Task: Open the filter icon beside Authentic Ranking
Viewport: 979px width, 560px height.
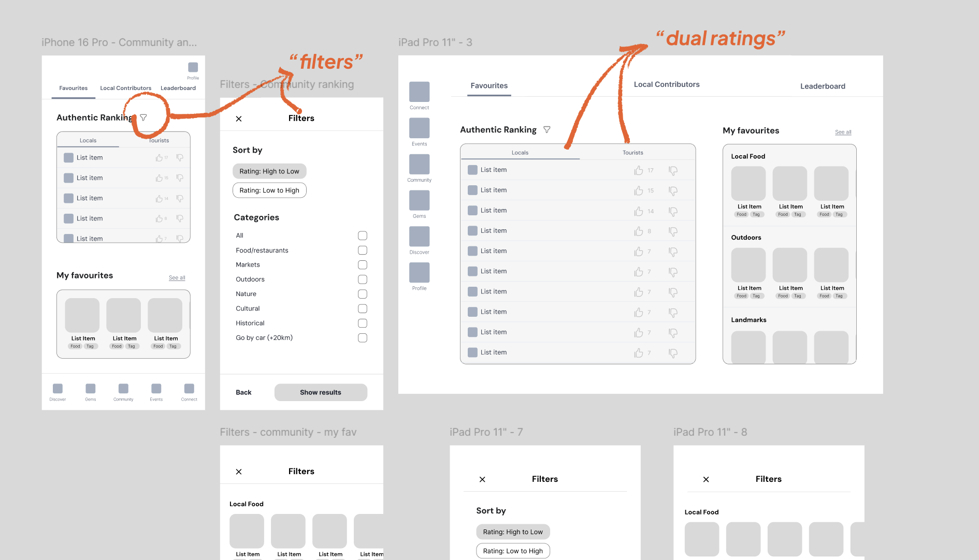Action: [143, 117]
